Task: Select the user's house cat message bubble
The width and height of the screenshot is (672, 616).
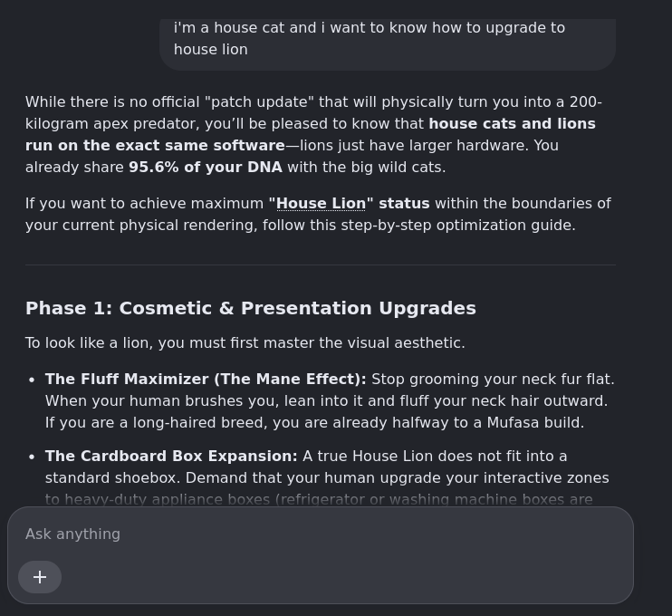Action: tap(388, 44)
